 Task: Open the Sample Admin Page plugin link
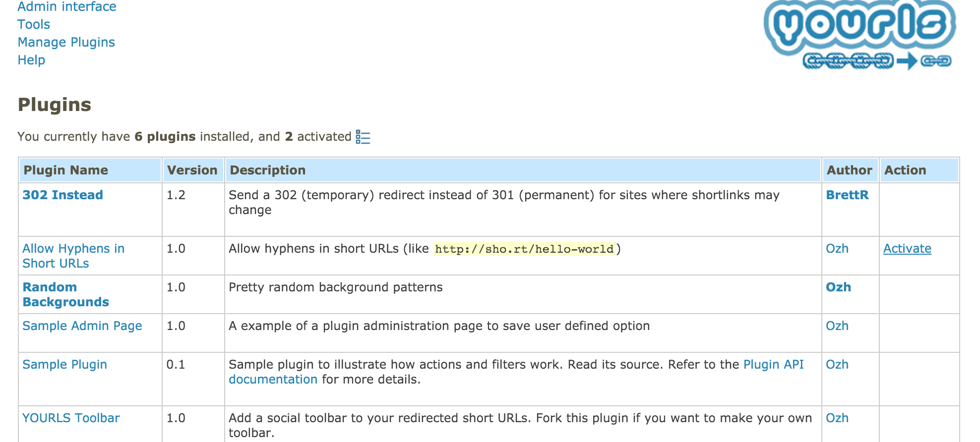coord(82,326)
